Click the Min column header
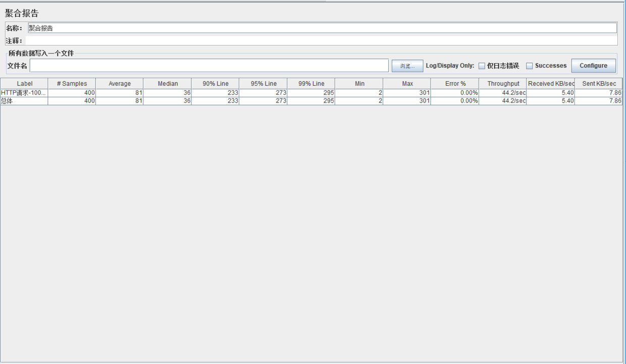Viewport: 626px width, 364px height. tap(359, 84)
